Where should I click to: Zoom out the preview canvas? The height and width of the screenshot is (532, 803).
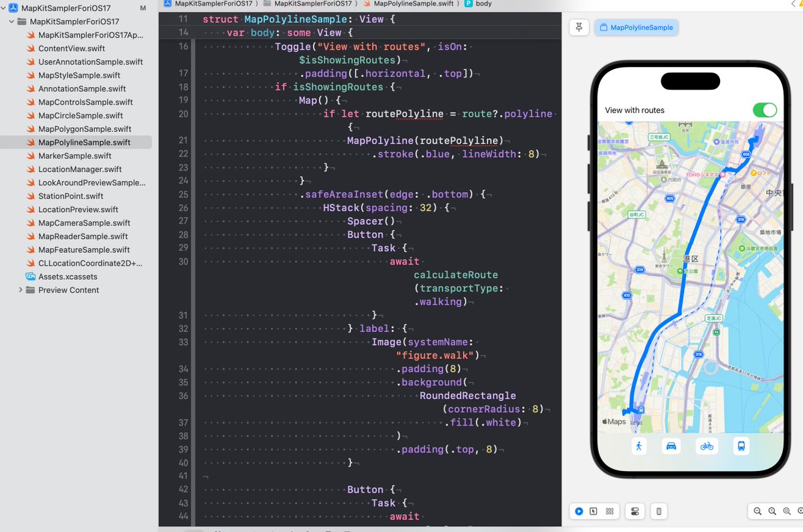[x=757, y=511]
